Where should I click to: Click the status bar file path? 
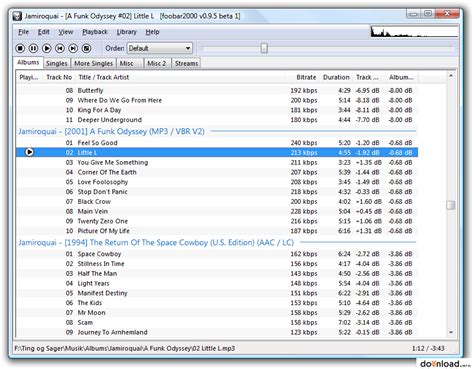(x=125, y=348)
